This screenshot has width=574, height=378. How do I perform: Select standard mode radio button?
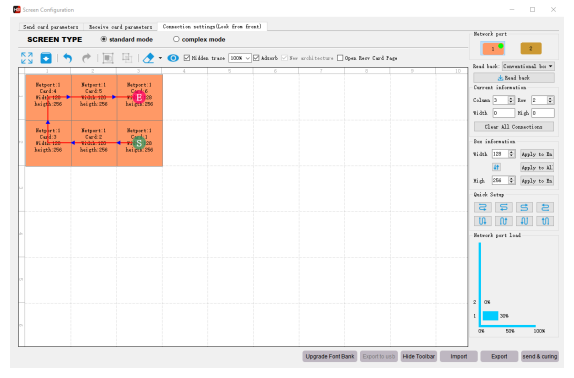coord(104,39)
